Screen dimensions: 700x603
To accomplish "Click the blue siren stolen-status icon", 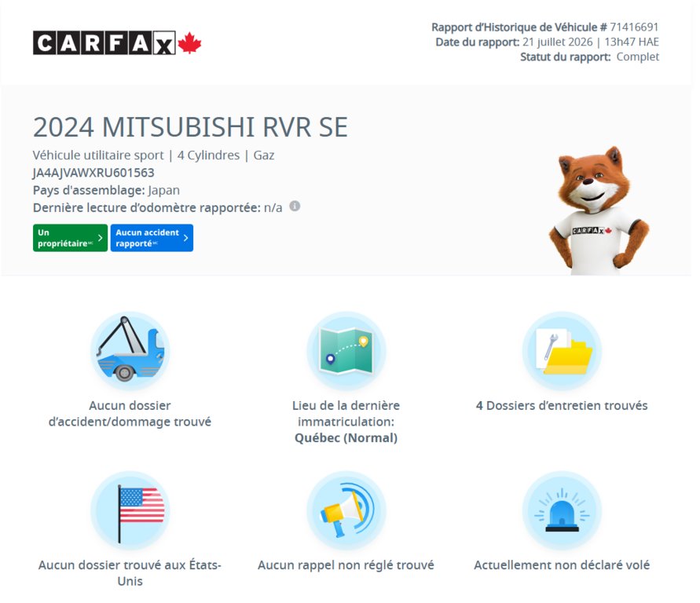I will click(562, 510).
